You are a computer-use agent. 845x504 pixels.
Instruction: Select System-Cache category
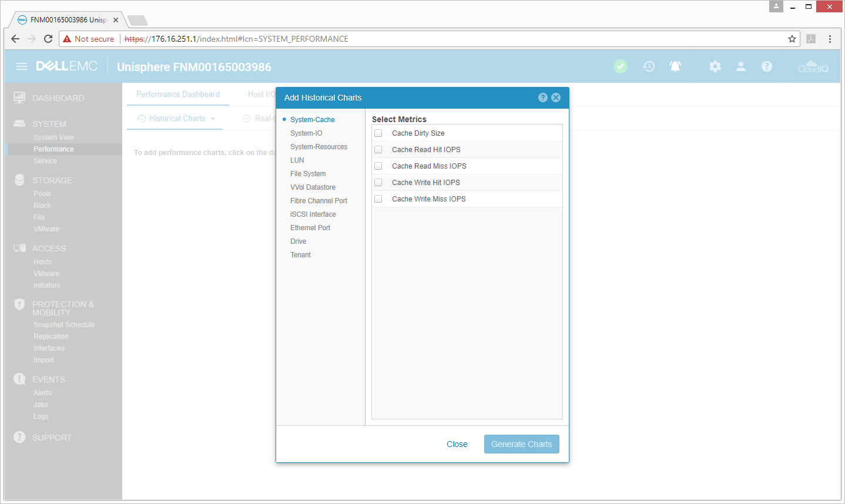(313, 120)
